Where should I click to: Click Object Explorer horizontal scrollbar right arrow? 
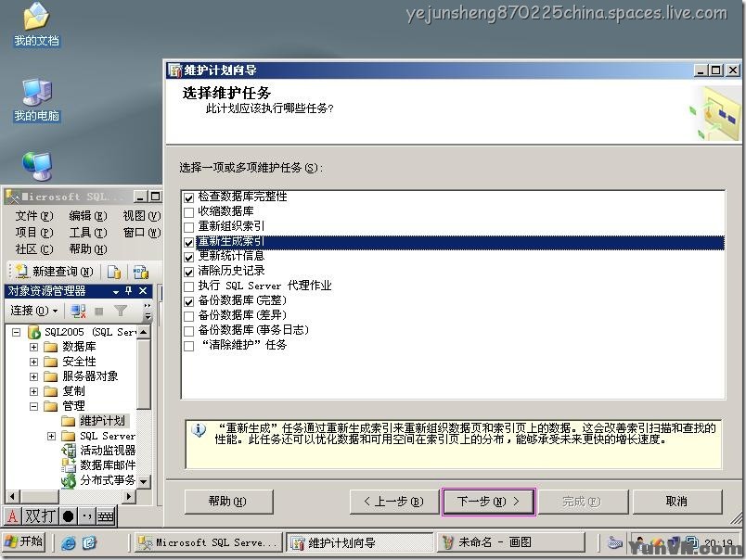pos(128,496)
